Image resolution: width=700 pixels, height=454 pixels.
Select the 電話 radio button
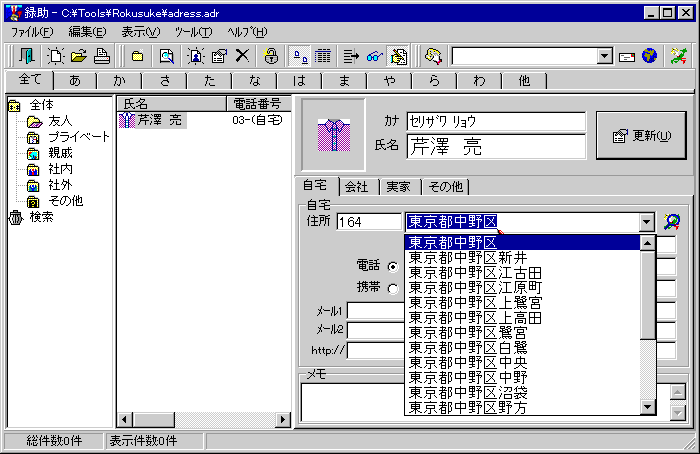(x=393, y=267)
